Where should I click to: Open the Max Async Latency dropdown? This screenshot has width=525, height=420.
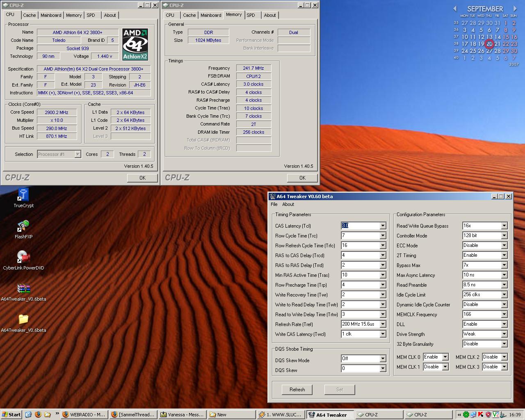coord(504,275)
